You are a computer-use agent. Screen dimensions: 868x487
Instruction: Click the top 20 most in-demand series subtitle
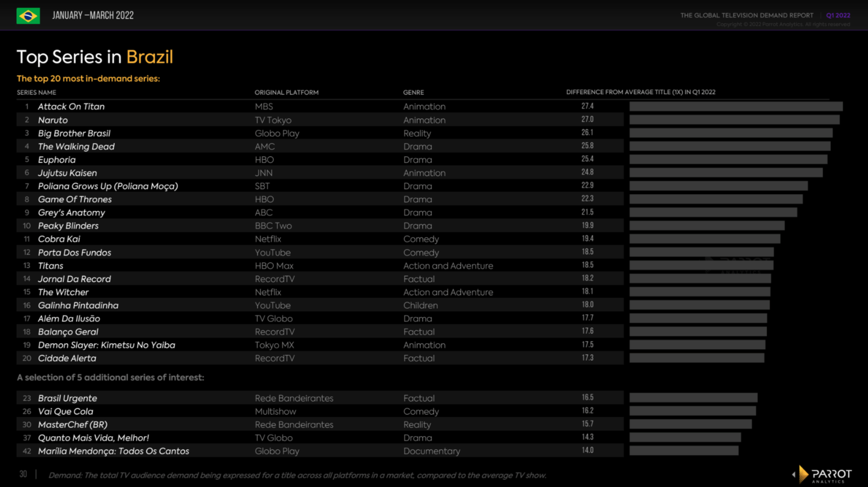click(x=88, y=78)
